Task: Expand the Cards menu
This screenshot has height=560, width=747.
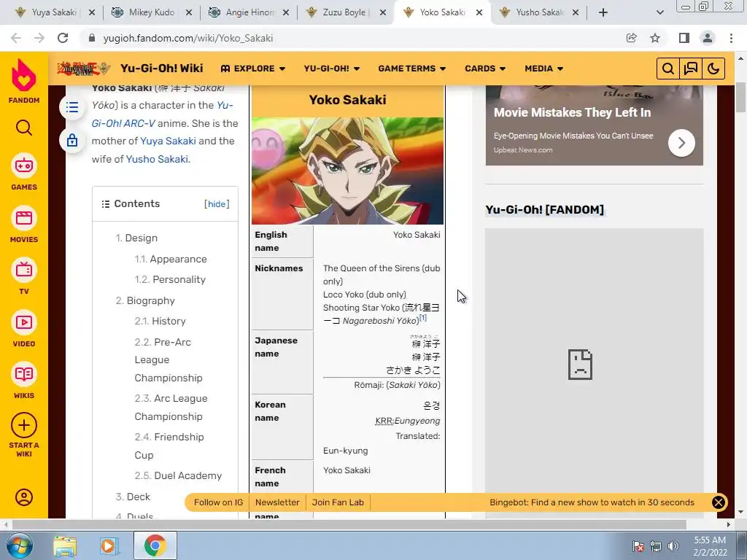Action: (x=485, y=69)
